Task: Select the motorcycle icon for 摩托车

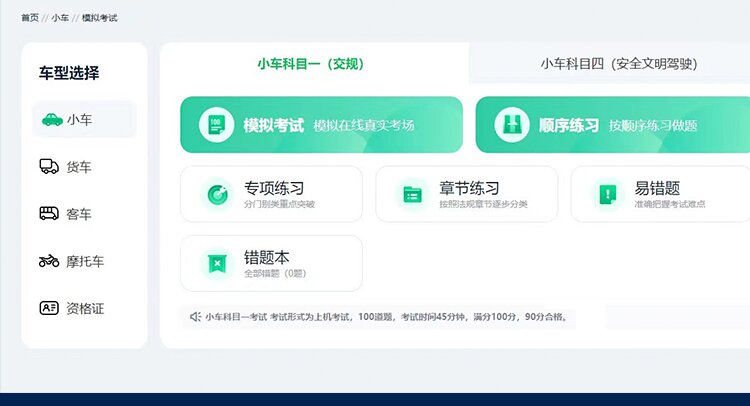Action: tap(49, 261)
